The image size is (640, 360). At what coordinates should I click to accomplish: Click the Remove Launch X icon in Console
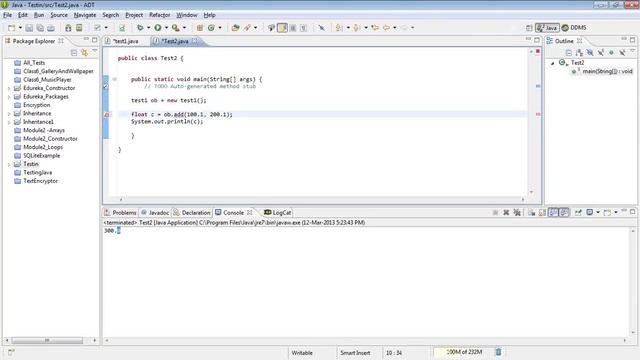(x=506, y=212)
